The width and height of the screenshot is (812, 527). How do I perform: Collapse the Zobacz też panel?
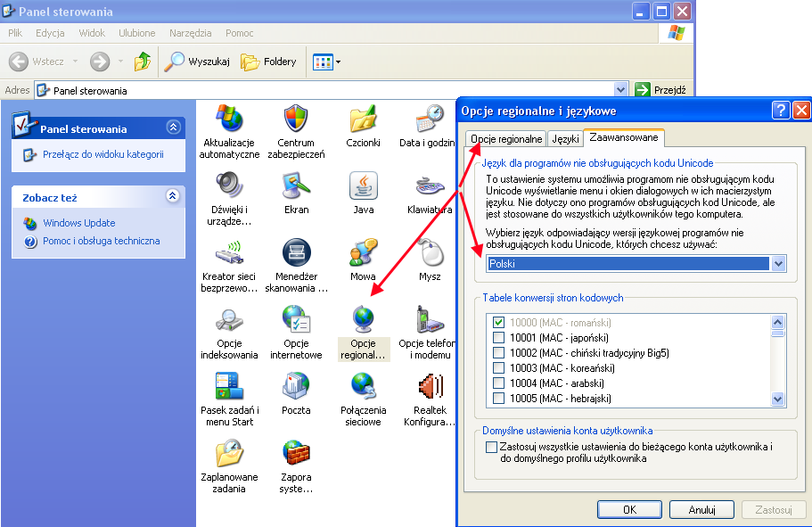[173, 197]
